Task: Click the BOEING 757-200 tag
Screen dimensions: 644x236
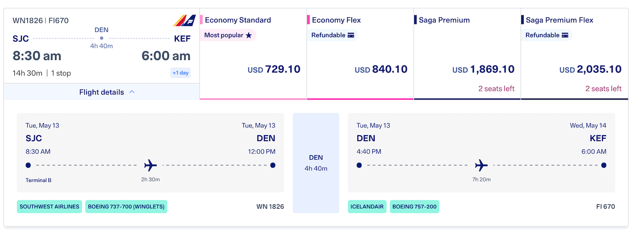Action: click(414, 207)
